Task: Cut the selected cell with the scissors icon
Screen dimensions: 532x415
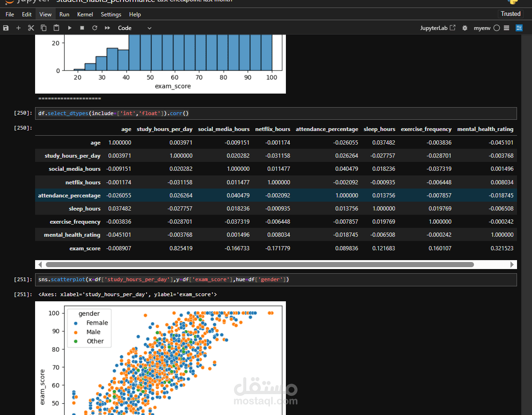Action: coord(31,28)
